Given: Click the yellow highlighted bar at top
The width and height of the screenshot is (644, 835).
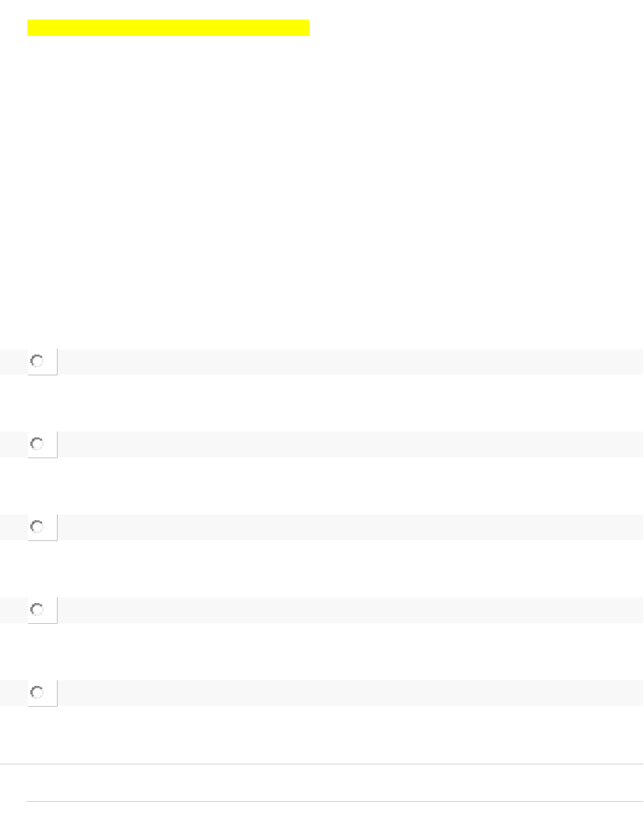Looking at the screenshot, I should click(168, 28).
